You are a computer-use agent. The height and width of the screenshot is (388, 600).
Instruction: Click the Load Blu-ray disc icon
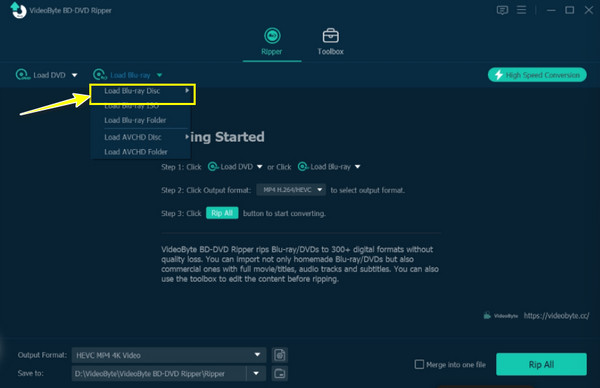tap(100, 75)
